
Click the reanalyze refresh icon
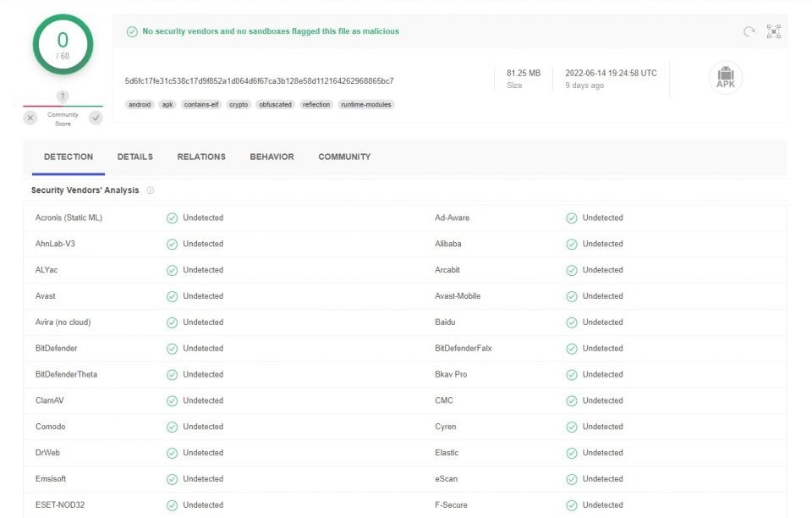749,31
